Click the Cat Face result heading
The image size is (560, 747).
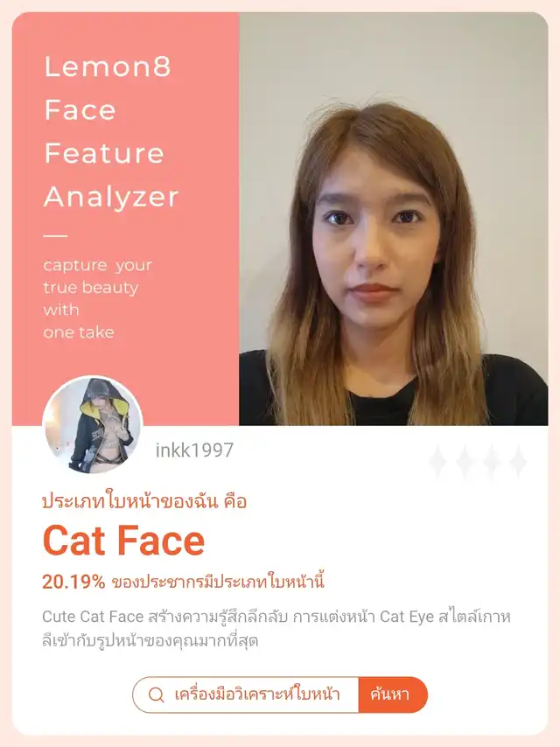tap(123, 541)
